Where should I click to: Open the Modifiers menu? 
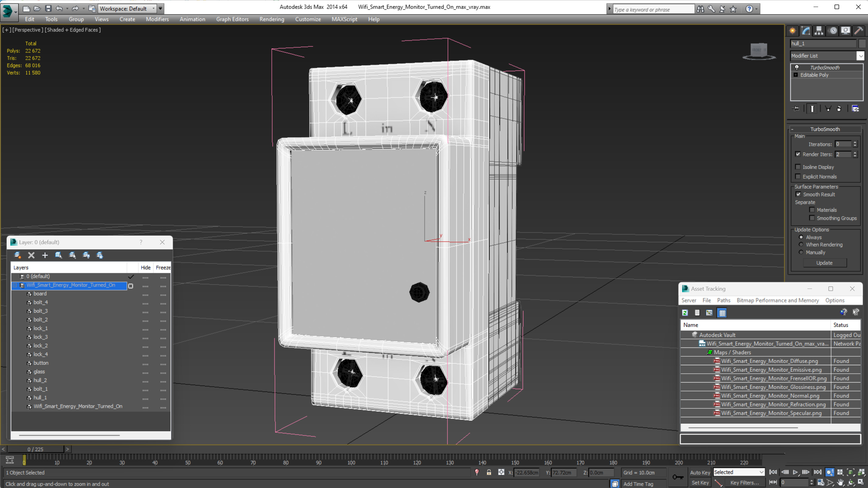click(157, 19)
